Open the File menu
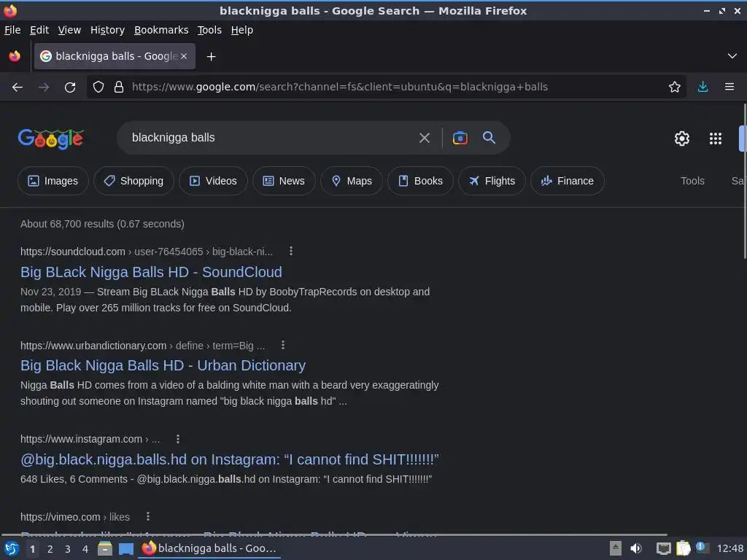747x560 pixels. coord(12,30)
